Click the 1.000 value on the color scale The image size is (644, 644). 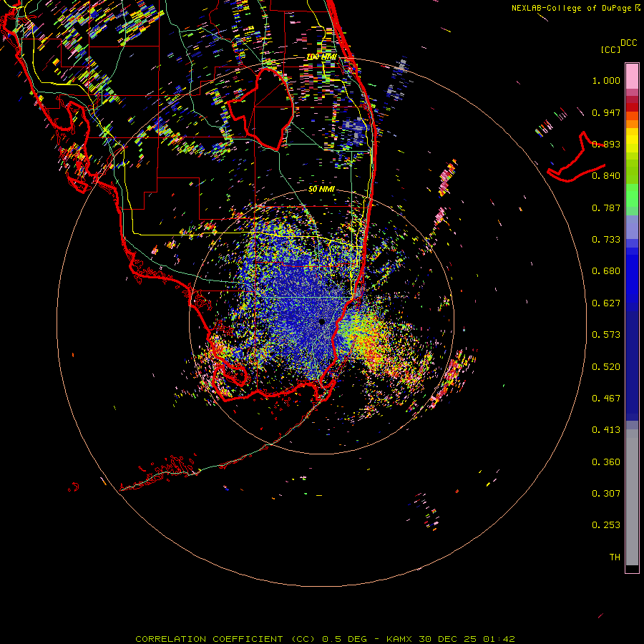coord(606,80)
